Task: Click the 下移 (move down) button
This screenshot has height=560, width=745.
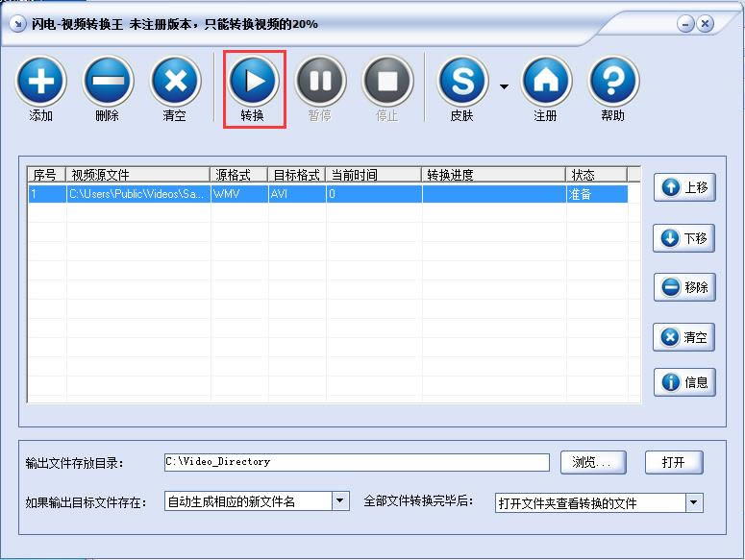Action: (x=684, y=238)
